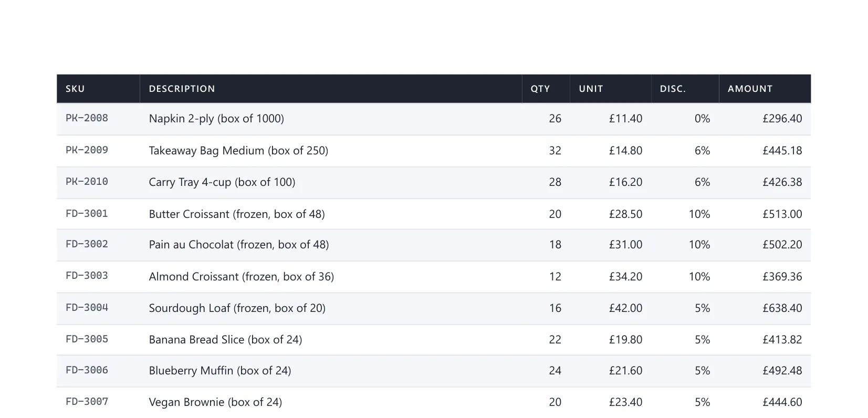Click the SKU column header
Image resolution: width=868 pixels, height=418 pixels.
click(x=75, y=89)
